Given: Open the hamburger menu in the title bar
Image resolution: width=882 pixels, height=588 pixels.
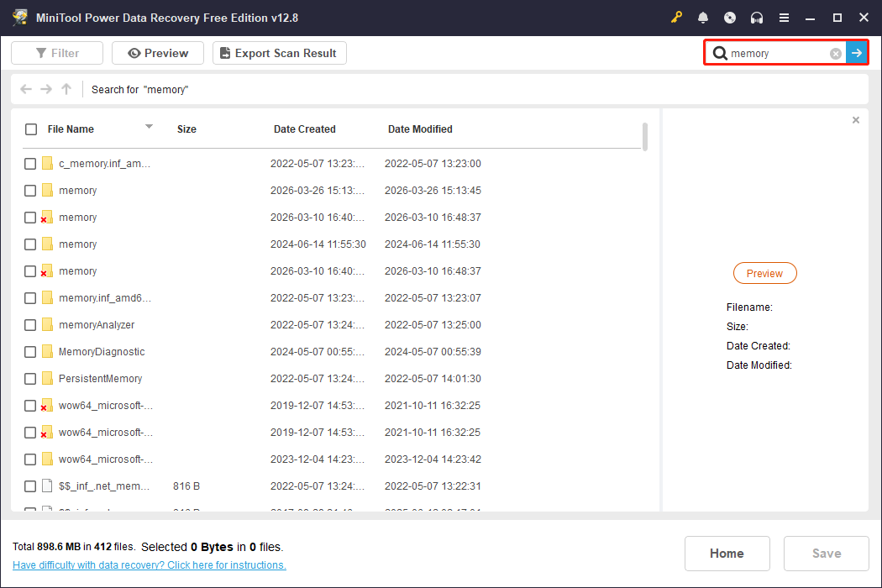Looking at the screenshot, I should tap(785, 17).
